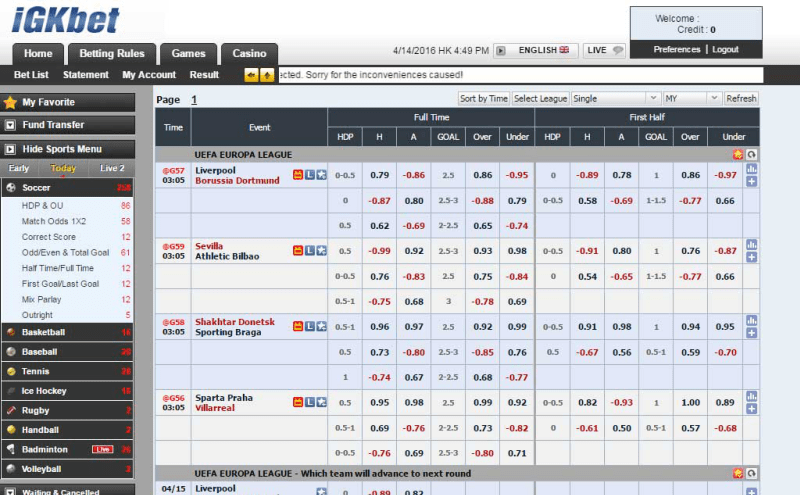800x495 pixels.
Task: Click the L lineup icon for Liverpool match
Action: coord(310,175)
